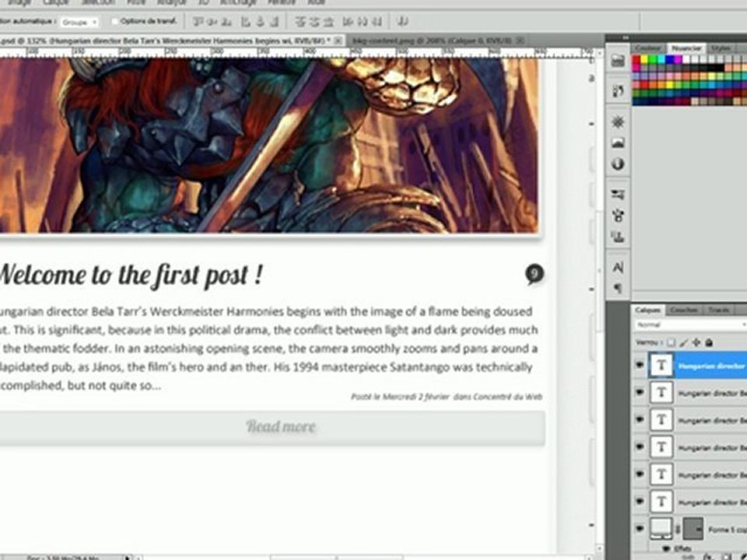Open the Brush Presets panel icon
The width and height of the screenshot is (747, 560).
tap(618, 194)
